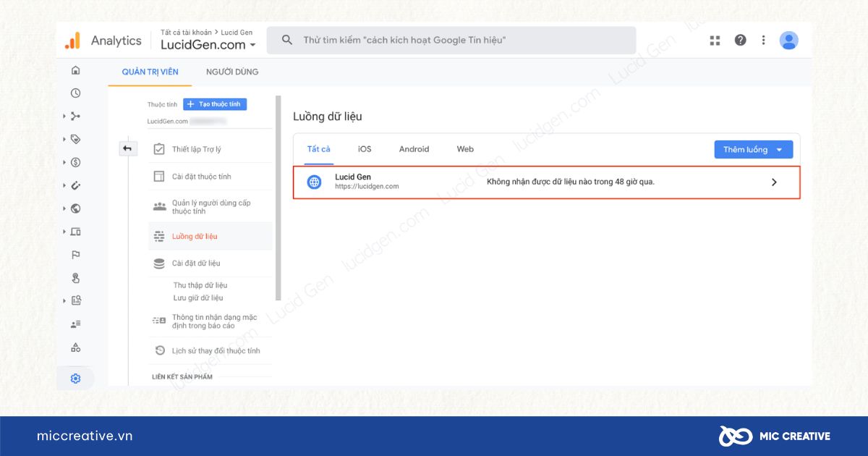Open the Google apps grid icon
Image resolution: width=868 pixels, height=456 pixels.
[715, 41]
